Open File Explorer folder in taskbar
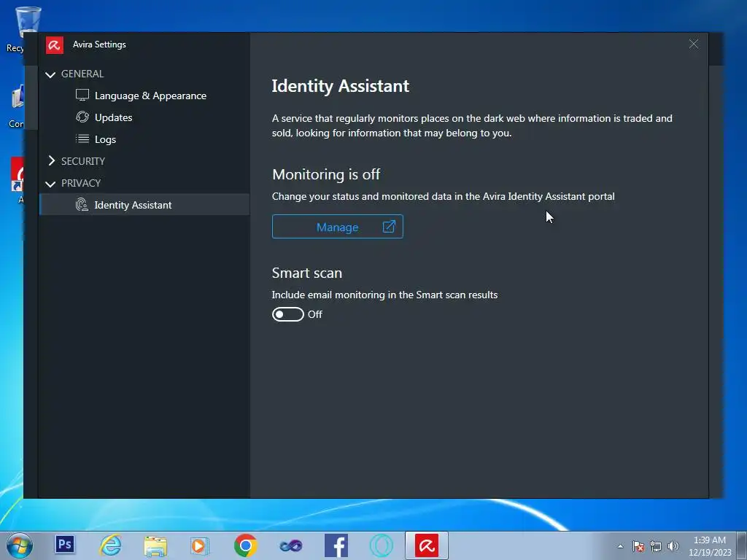The image size is (747, 560). 155,545
